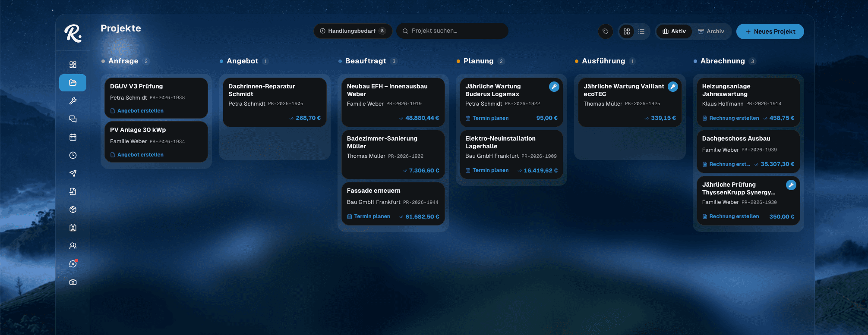Click Angebot erstellen on DGUV V3 Prüfung
This screenshot has width=868, height=335.
point(137,111)
